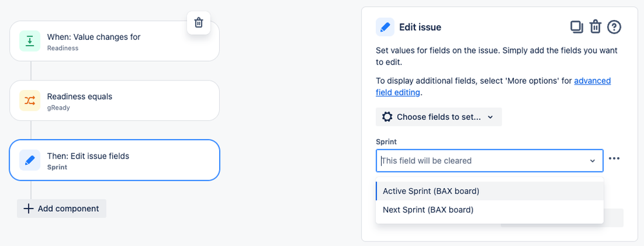644x246 pixels.
Task: Delete the Edit issue component via trash icon
Action: click(x=595, y=28)
